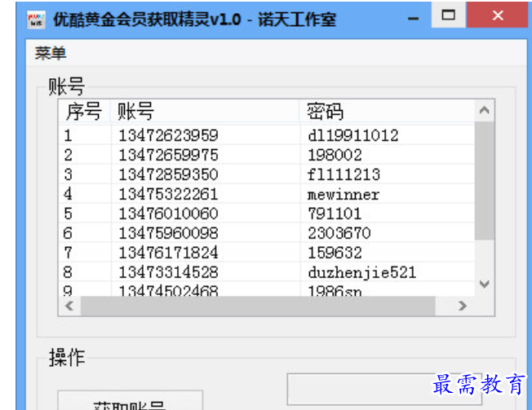Click 序号 cell of row 13476010060
532x410 pixels.
pos(68,214)
